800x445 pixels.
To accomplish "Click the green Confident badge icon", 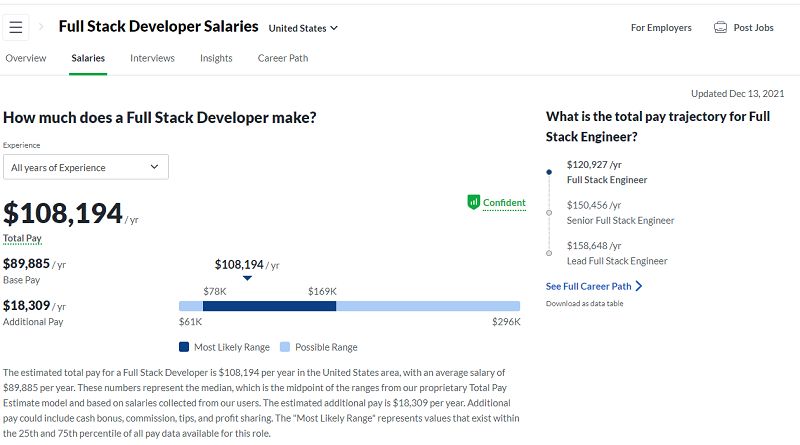I will click(x=474, y=202).
